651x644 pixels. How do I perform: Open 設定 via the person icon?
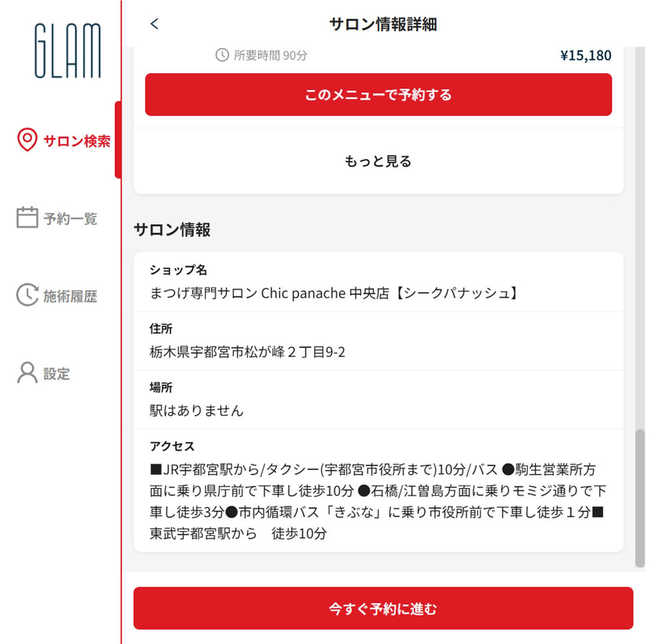pos(27,373)
